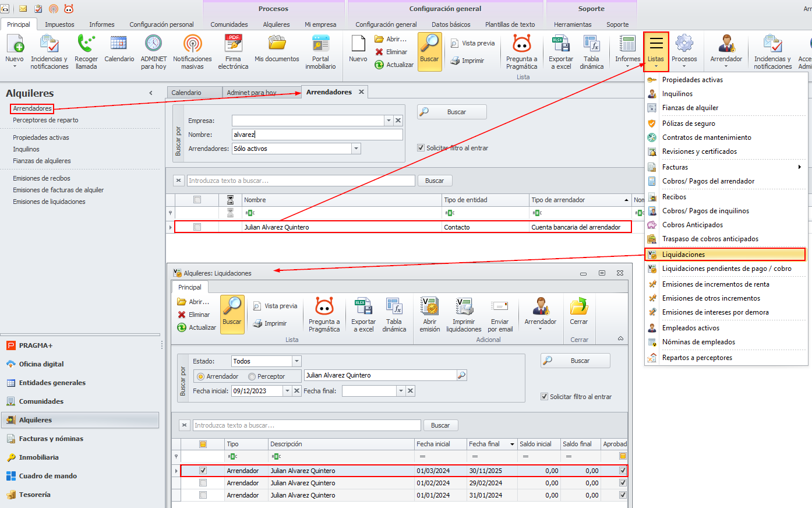Select Liquidaciones from the Listas menu
The width and height of the screenshot is (812, 508).
(x=683, y=255)
